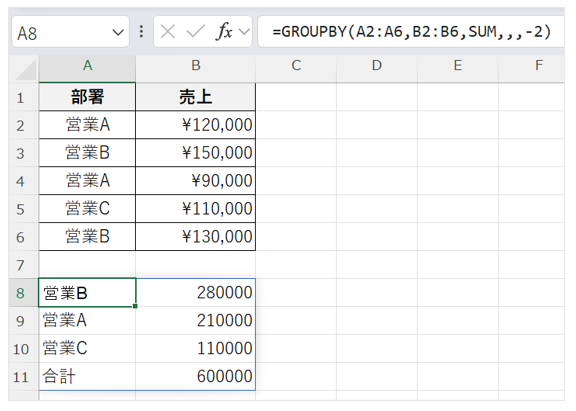Click the header cell 部署
Image resolution: width=576 pixels, height=411 pixels.
[x=87, y=97]
